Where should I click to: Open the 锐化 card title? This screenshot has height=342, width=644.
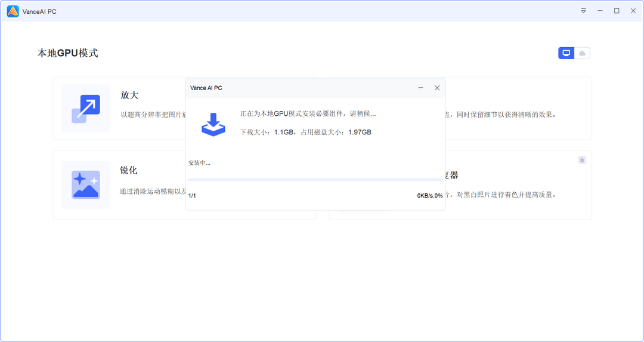tap(129, 170)
